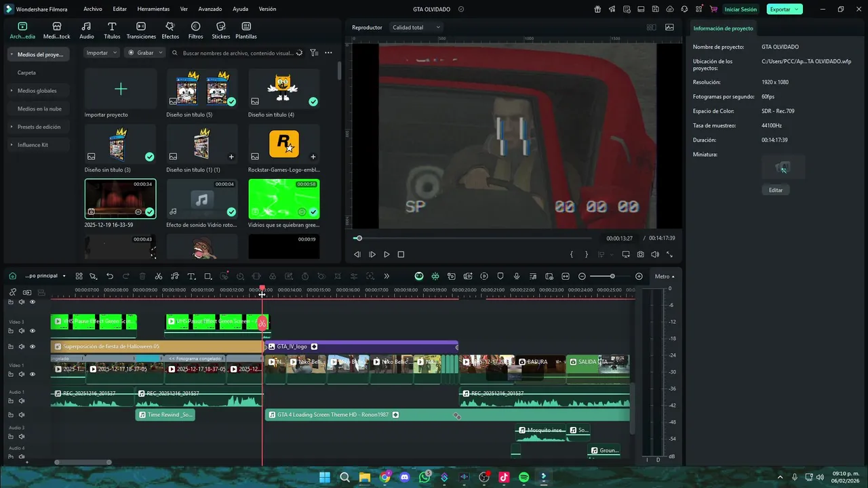Toggle the green face icon in timeline toolbar
Viewport: 868px width, 488px height.
419,277
